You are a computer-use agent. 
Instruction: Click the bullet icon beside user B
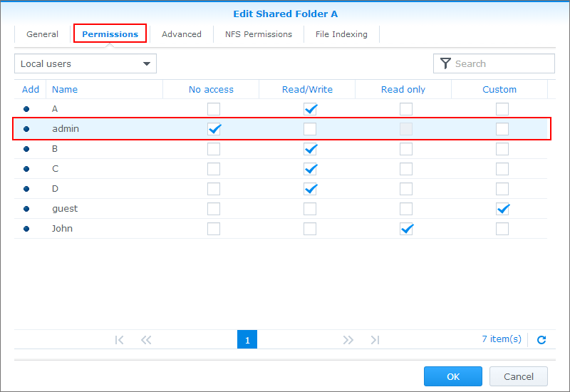pos(26,149)
